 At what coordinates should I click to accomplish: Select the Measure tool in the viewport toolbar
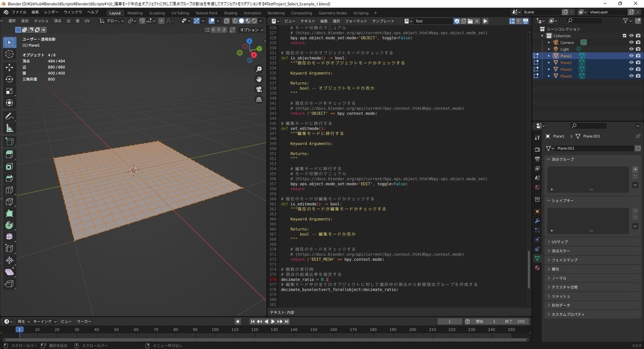click(8, 128)
